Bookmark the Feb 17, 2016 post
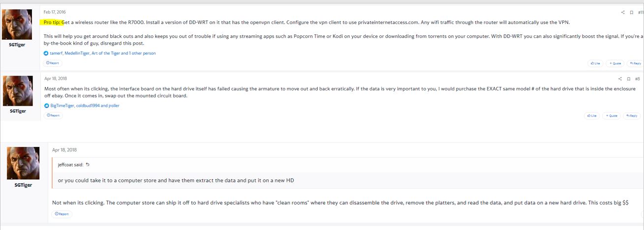 (x=631, y=12)
